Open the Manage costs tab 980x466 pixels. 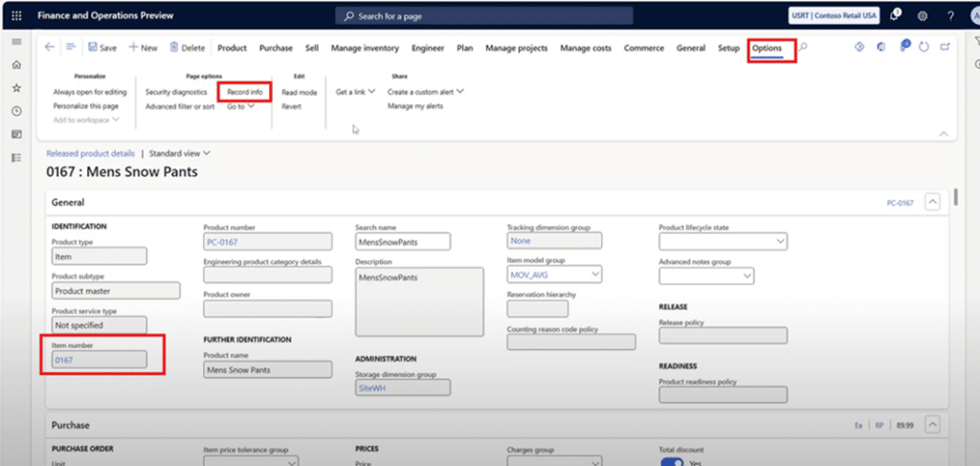(x=586, y=48)
